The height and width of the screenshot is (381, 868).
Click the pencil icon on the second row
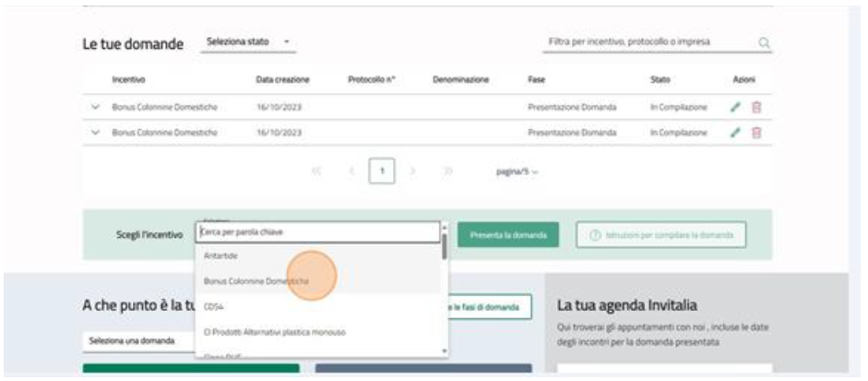click(x=735, y=133)
